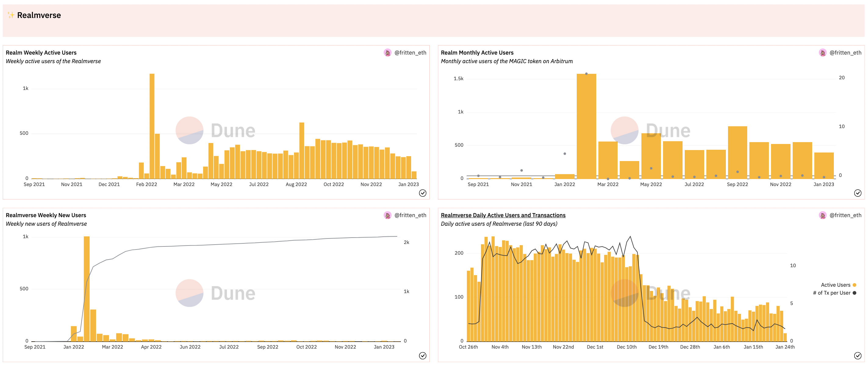This screenshot has height=366, width=868.
Task: Toggle Active Users legend series
Action: pyautogui.click(x=838, y=285)
